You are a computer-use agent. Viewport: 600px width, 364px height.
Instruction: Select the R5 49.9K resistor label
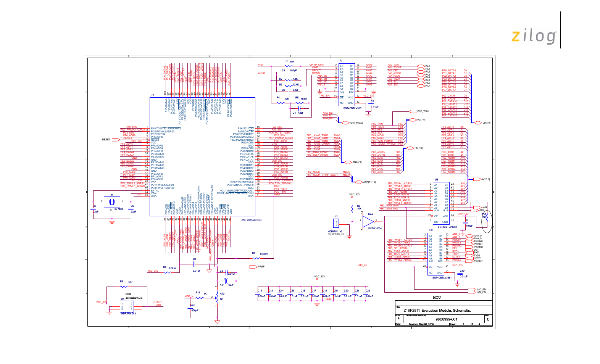(301, 98)
